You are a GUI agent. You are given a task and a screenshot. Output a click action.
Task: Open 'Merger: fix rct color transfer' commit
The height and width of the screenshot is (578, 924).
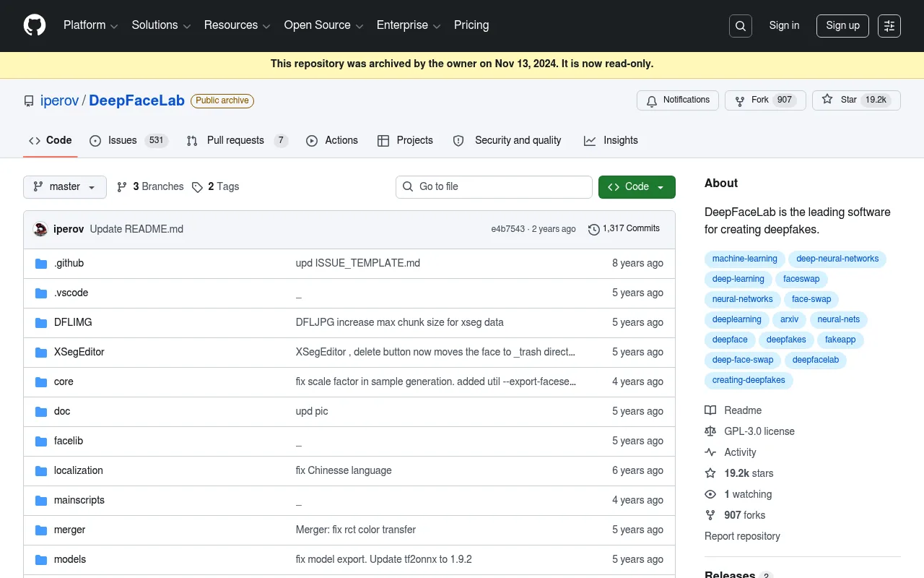(x=356, y=530)
